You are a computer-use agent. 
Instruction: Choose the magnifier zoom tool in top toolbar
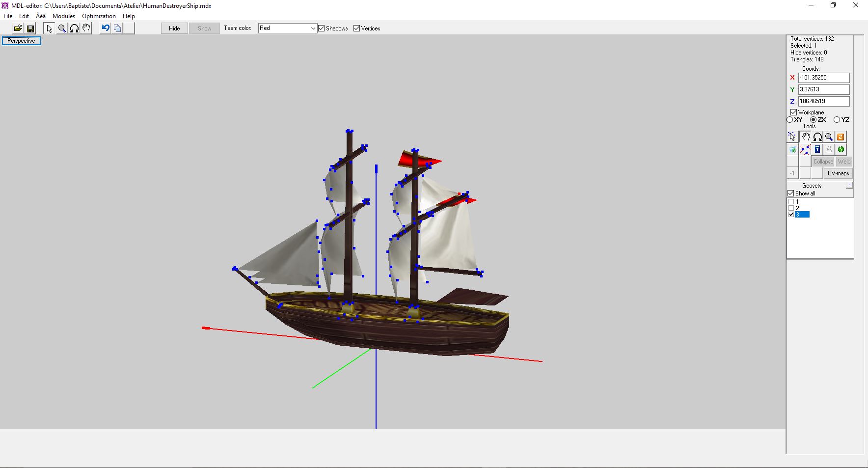tap(62, 28)
